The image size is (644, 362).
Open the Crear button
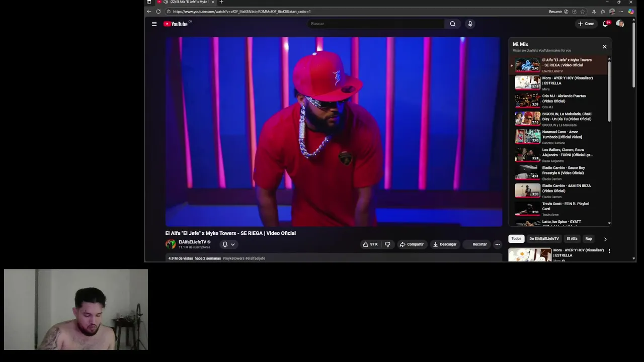click(x=586, y=24)
